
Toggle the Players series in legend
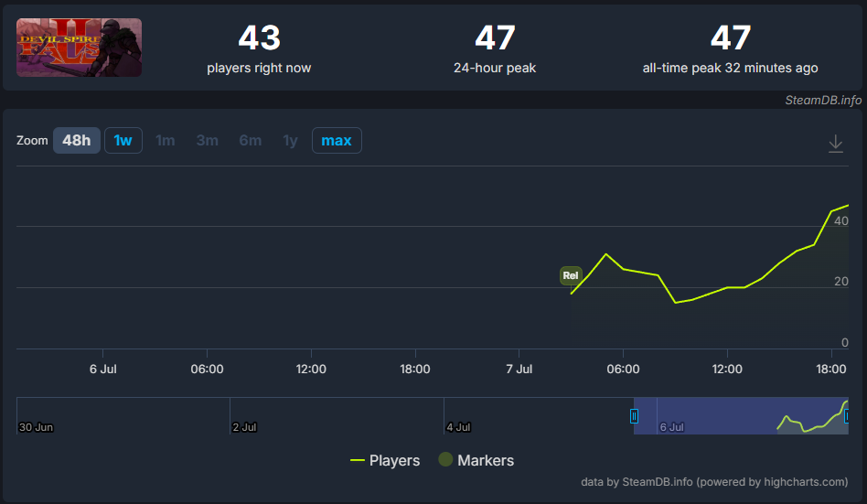tap(385, 460)
